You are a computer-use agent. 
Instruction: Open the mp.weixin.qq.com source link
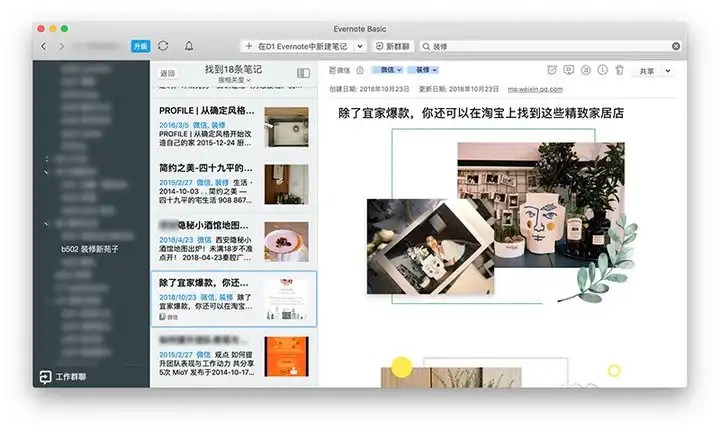click(x=535, y=89)
